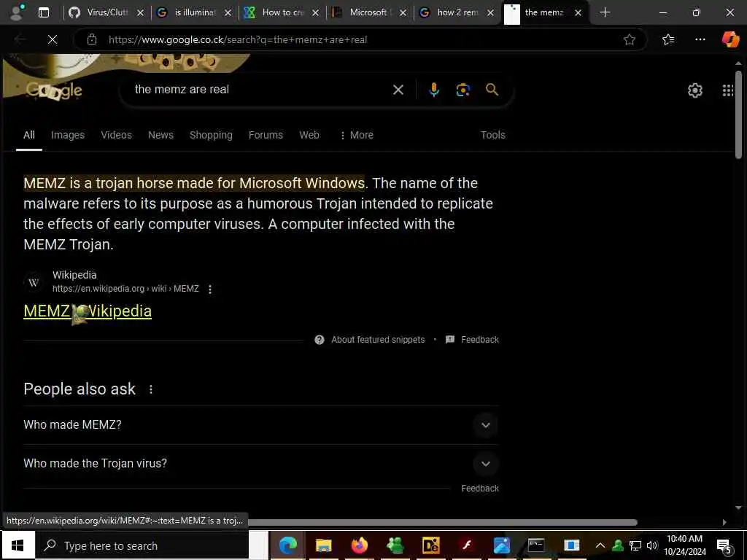Open the notification center icon

(x=724, y=546)
